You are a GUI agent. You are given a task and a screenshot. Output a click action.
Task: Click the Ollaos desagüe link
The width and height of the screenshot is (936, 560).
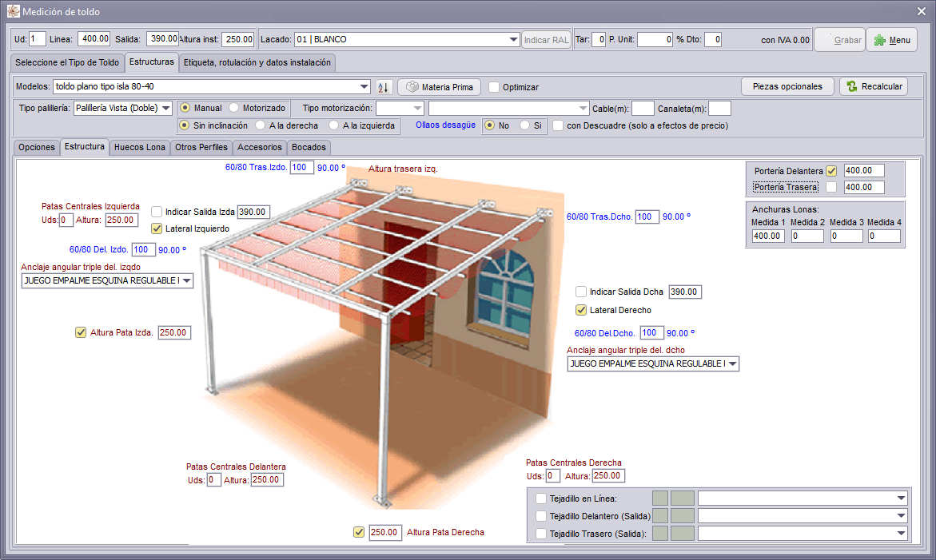(x=446, y=125)
